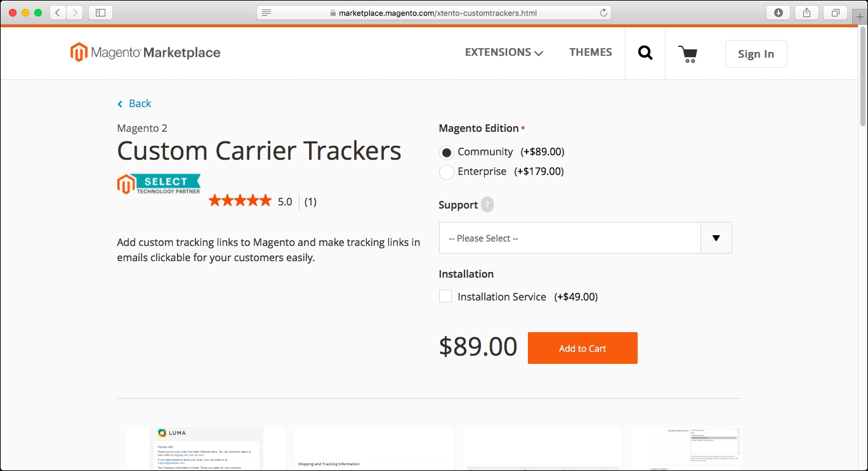Image resolution: width=868 pixels, height=471 pixels.
Task: Click Safari's reader view icon
Action: click(x=266, y=13)
